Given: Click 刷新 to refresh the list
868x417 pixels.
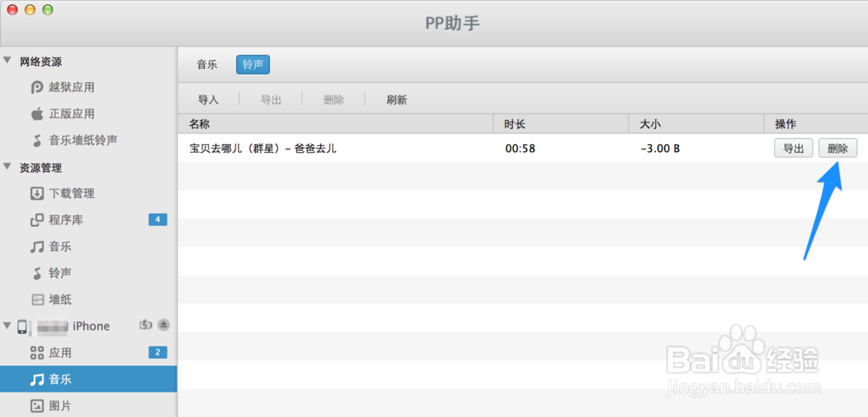Looking at the screenshot, I should tap(397, 99).
